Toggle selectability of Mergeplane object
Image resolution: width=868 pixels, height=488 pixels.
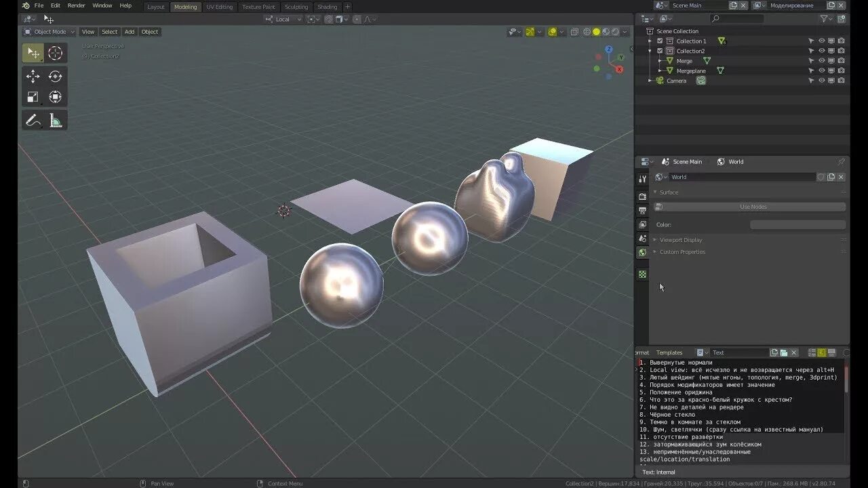tap(811, 70)
